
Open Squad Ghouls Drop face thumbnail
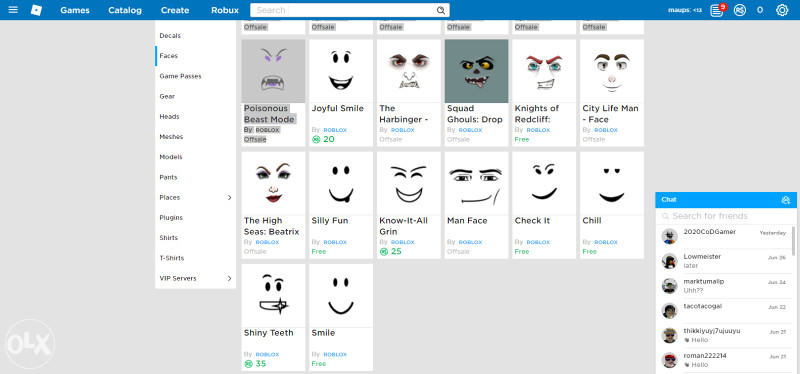477,71
